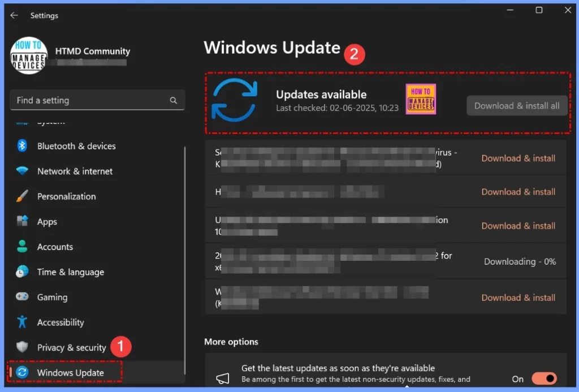Select Windows Update in the sidebar
Image resolution: width=579 pixels, height=392 pixels.
coord(96,372)
